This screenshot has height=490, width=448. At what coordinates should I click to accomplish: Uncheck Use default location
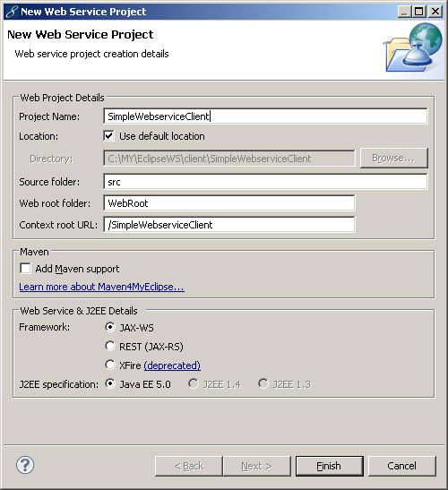point(108,136)
